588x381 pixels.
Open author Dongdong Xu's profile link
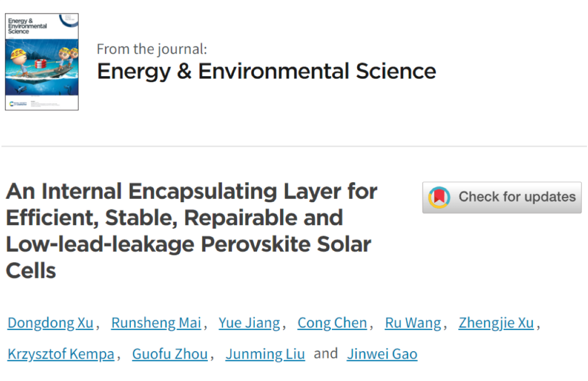(x=50, y=323)
